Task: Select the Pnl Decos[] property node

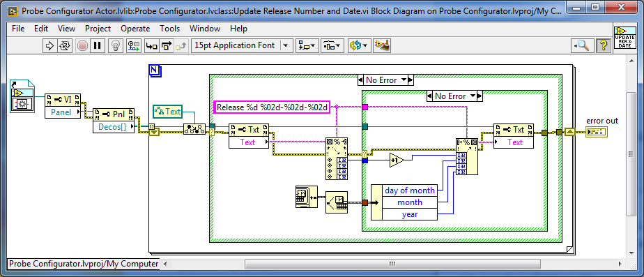Action: [x=114, y=121]
